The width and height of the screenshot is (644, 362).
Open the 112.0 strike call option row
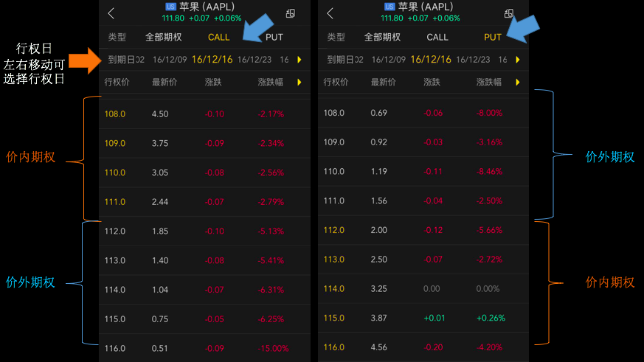click(204, 231)
